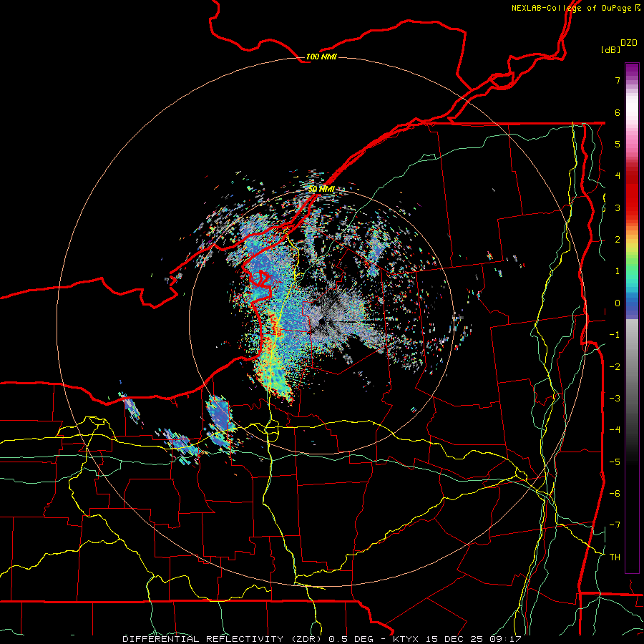Click the DZD legend title
Viewport: 644px width, 644px height.
pyautogui.click(x=629, y=43)
